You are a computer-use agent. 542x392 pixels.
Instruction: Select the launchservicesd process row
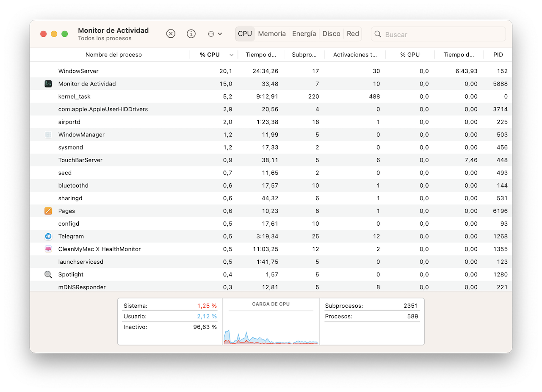point(271,262)
